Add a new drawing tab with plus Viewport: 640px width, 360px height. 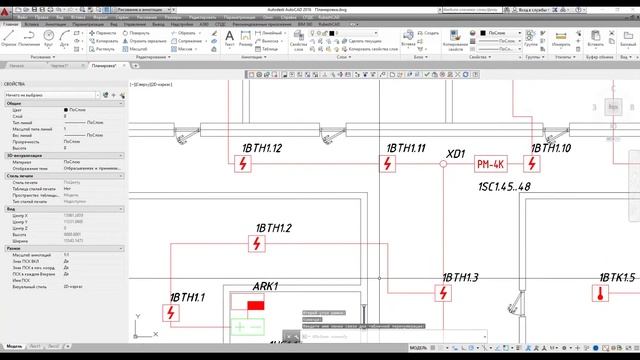pos(136,65)
